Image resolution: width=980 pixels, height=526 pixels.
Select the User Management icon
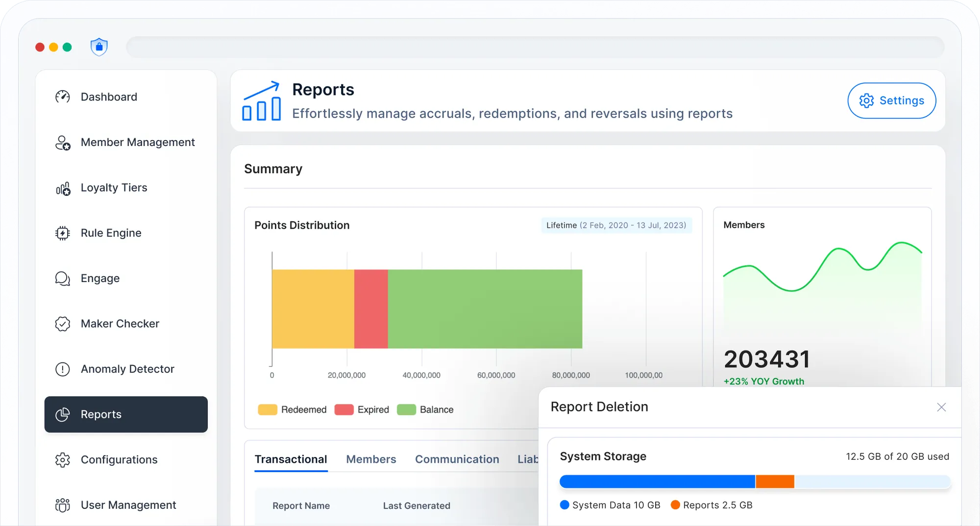pos(63,505)
